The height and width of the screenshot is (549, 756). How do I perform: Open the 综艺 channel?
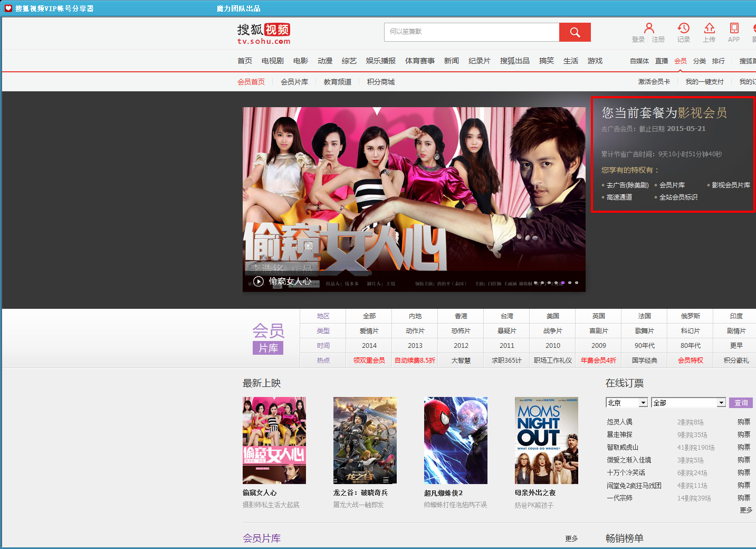(349, 61)
